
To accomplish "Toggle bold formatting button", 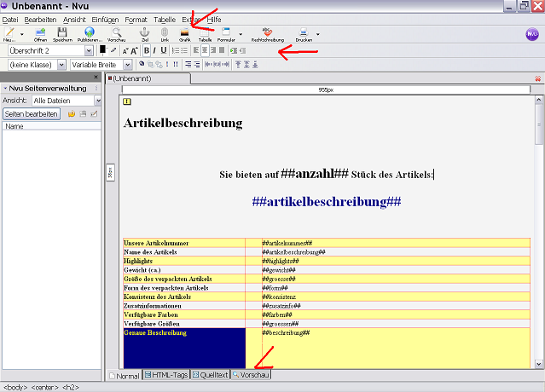I will [x=146, y=50].
